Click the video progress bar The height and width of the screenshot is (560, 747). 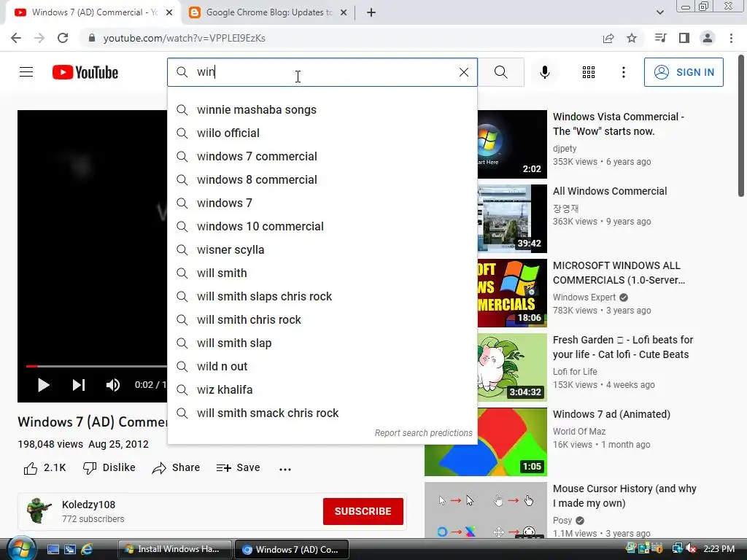click(x=96, y=366)
